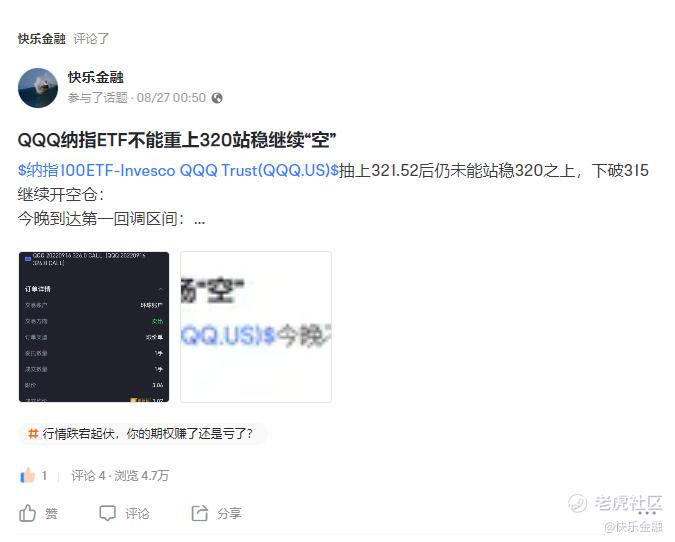The height and width of the screenshot is (542, 675).
Task: Click the 快乐金融 profile avatar
Action: (x=38, y=88)
